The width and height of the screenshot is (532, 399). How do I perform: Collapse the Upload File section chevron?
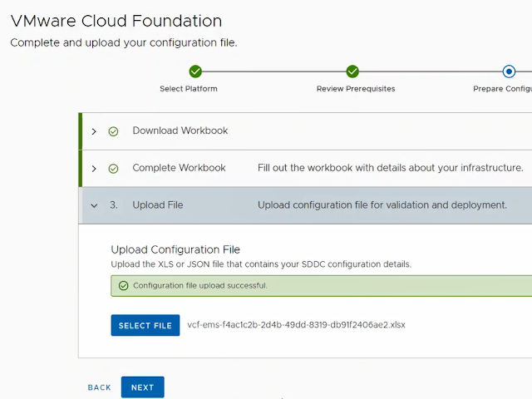[x=94, y=205]
